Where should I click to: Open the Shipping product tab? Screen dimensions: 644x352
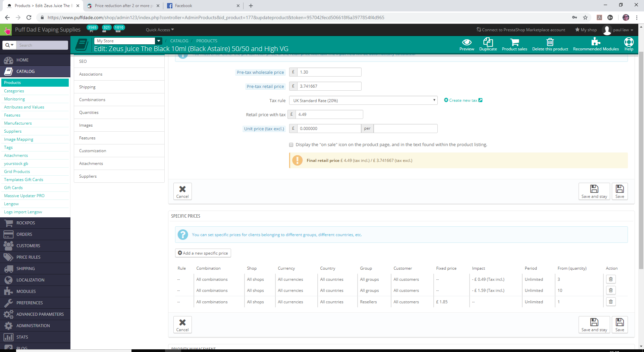coord(119,87)
